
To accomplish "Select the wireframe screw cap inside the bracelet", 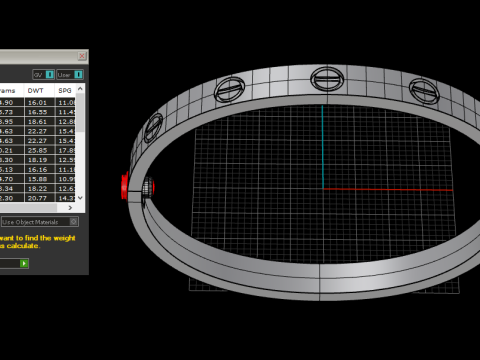I will tap(148, 188).
